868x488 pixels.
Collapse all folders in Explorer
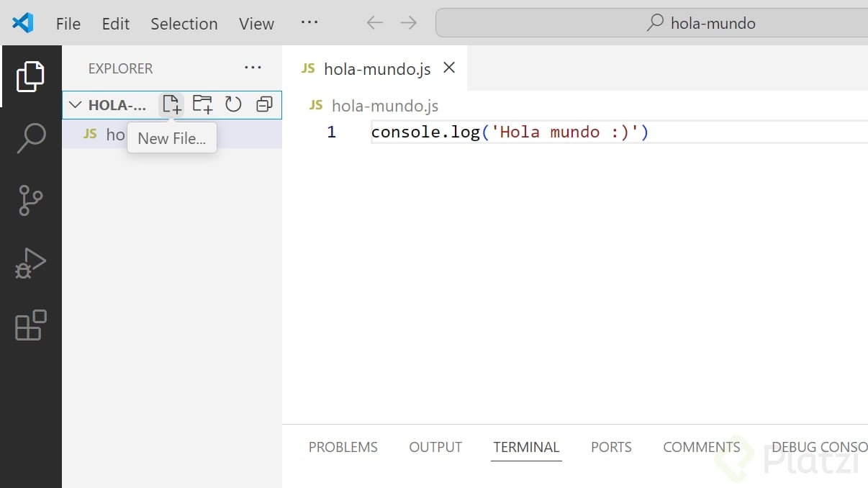click(x=264, y=104)
